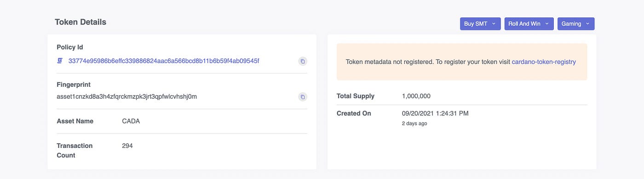Open the Gaming dropdown menu
This screenshot has width=644, height=179.
click(x=576, y=24)
